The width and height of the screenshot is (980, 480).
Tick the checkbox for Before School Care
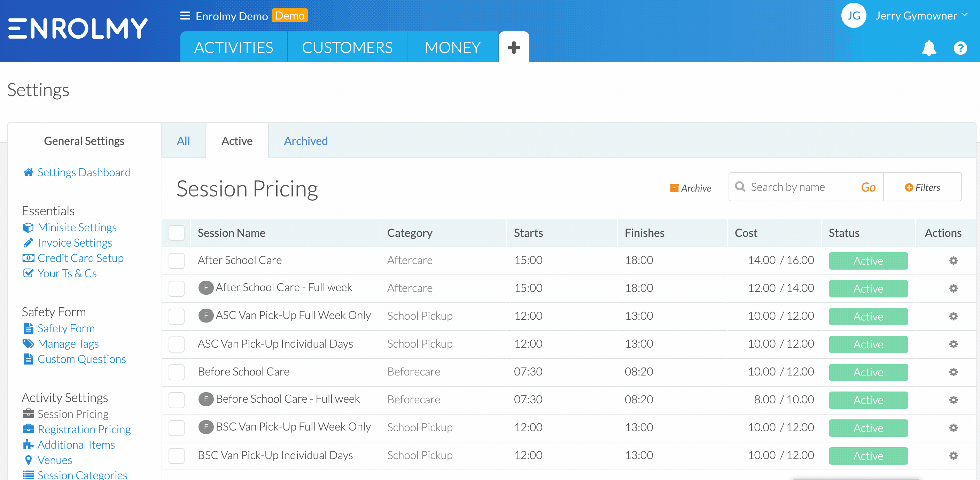click(177, 372)
